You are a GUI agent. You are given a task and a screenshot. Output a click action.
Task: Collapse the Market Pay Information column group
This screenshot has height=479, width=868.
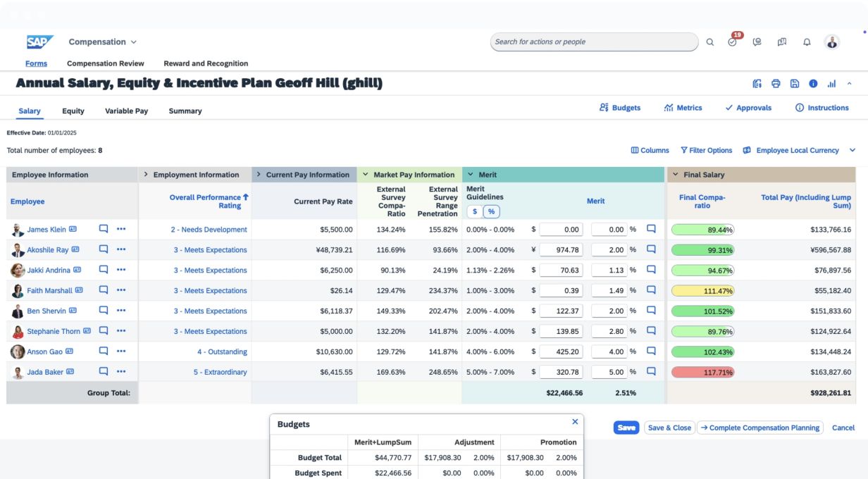coord(366,175)
